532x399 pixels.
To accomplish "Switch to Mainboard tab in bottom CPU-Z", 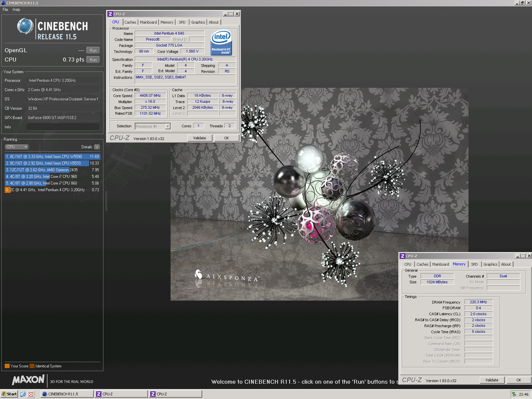I will coord(441,264).
